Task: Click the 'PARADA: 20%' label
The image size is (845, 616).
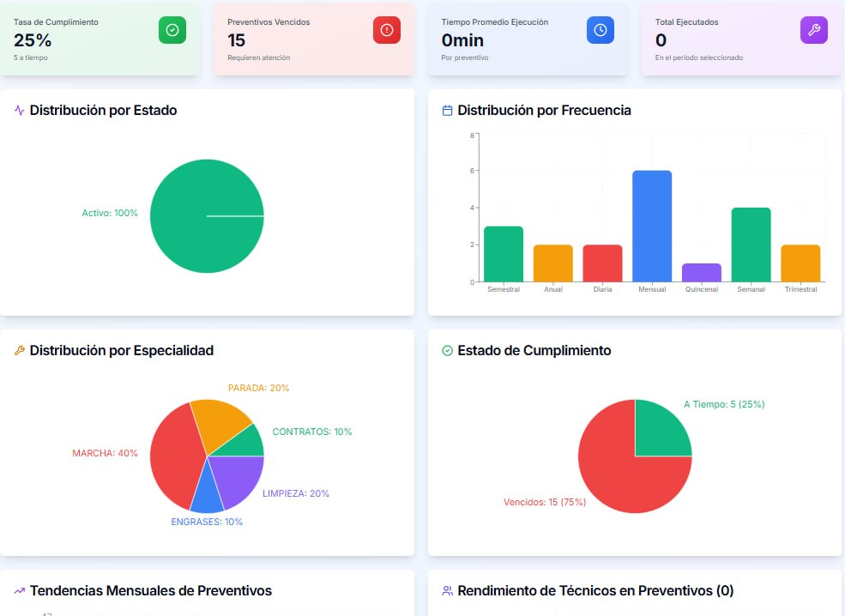Action: (x=259, y=388)
